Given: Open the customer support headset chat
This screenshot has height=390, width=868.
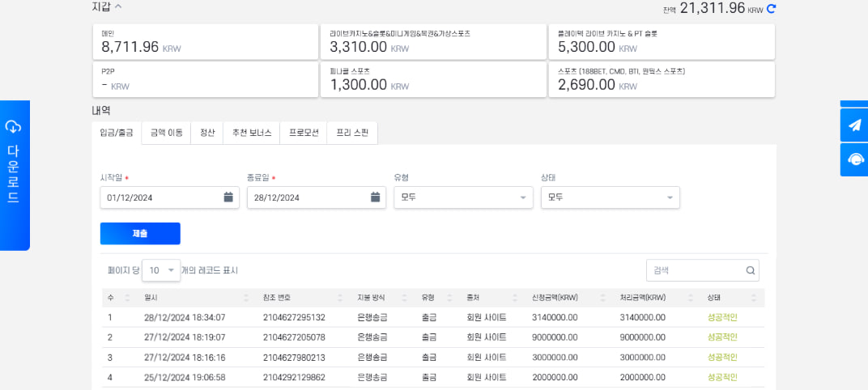Looking at the screenshot, I should (854, 159).
